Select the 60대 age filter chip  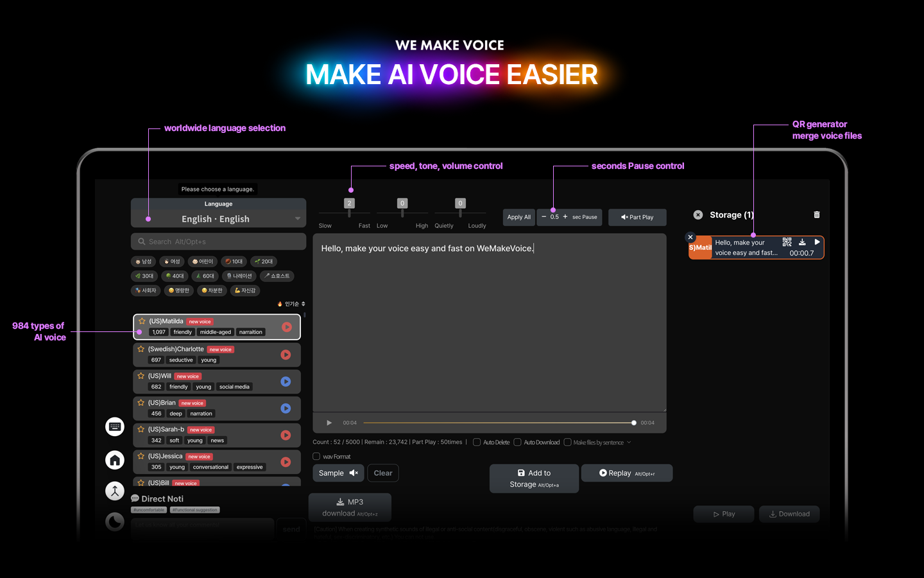(x=205, y=276)
